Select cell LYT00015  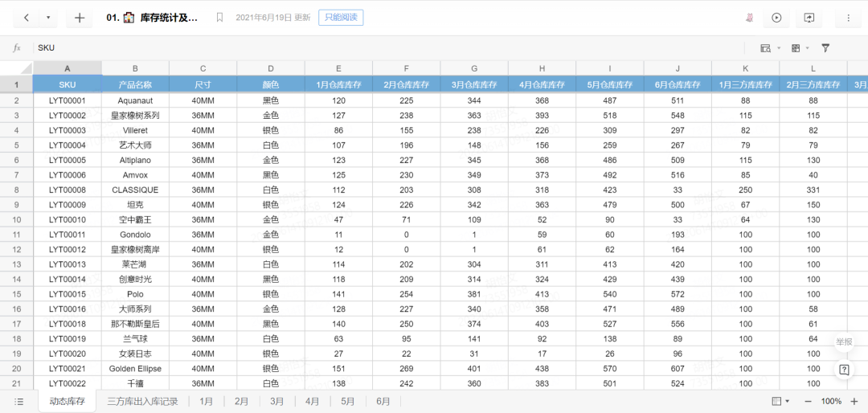click(x=68, y=294)
